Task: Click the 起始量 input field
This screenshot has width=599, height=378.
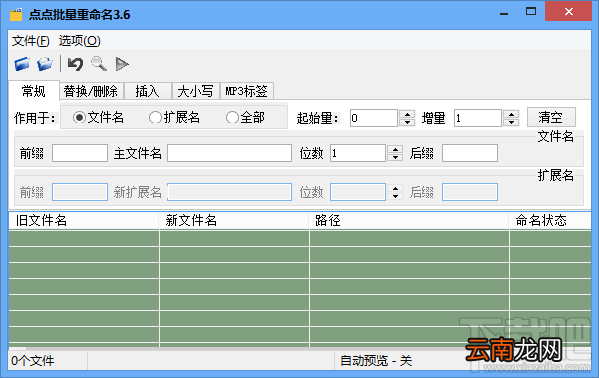Action: coord(374,118)
